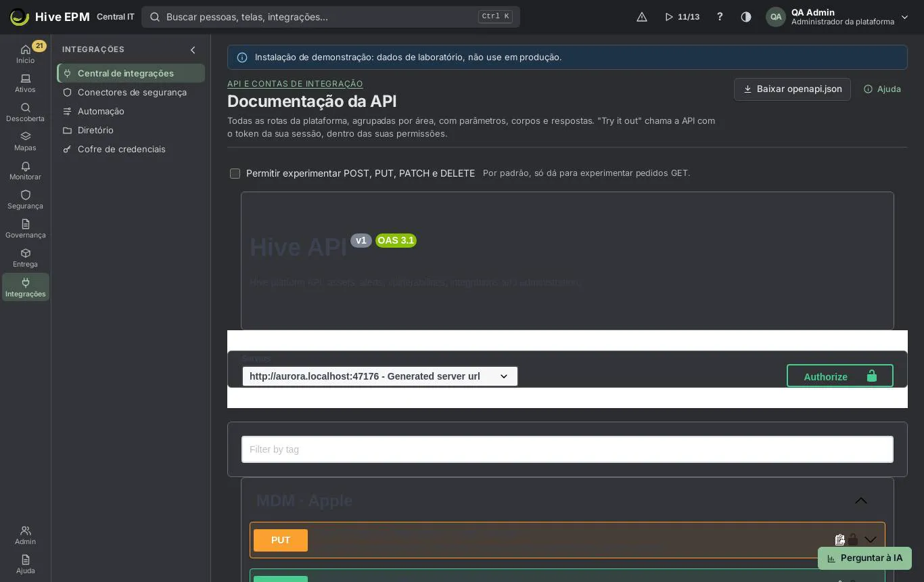Select Cofre de credenciais menu item

(131, 149)
